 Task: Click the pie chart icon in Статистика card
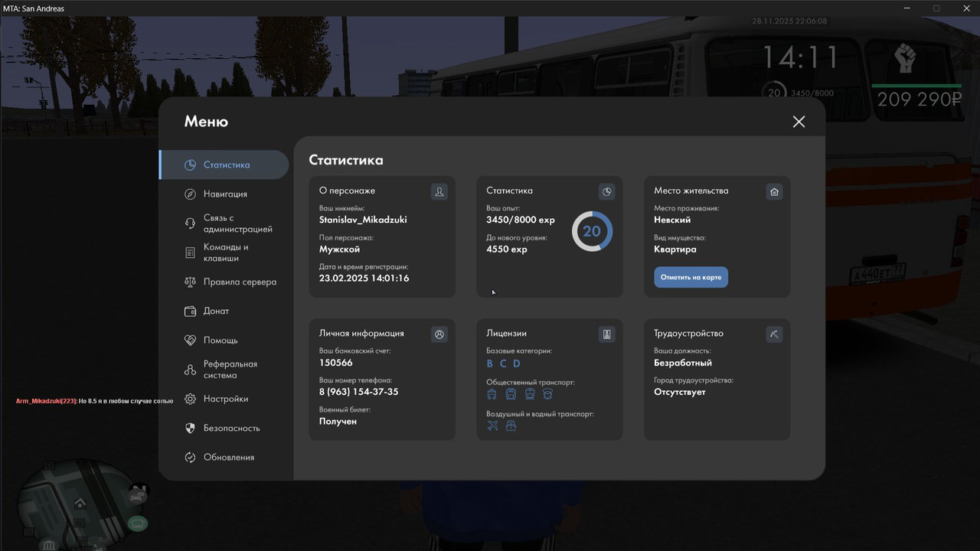coord(606,191)
